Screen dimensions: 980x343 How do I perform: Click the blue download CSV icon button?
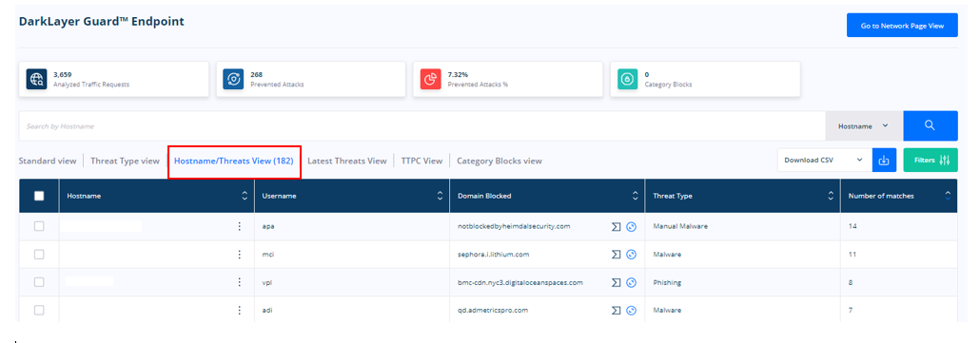pos(884,161)
